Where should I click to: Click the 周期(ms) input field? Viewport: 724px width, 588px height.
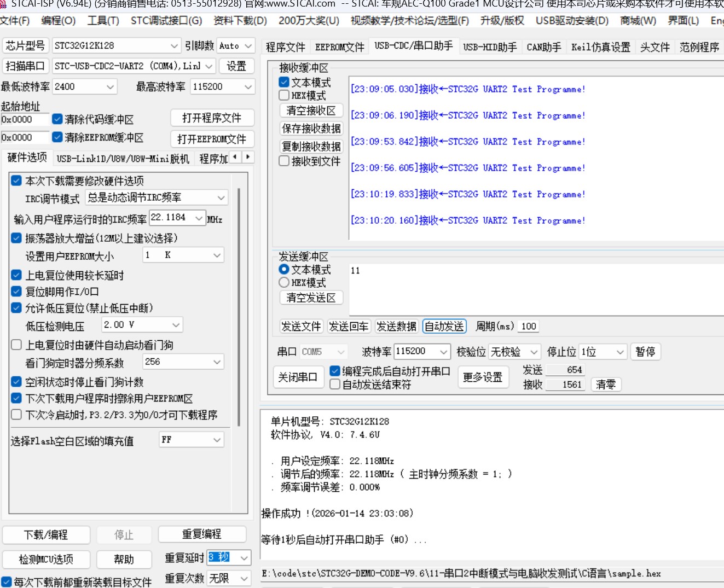(528, 326)
